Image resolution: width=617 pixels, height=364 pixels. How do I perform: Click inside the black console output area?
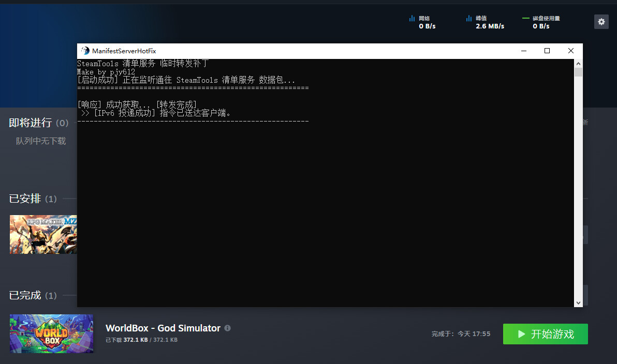(x=325, y=207)
